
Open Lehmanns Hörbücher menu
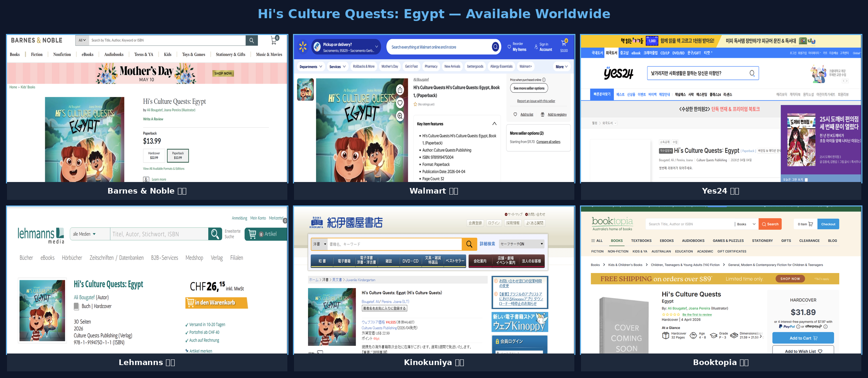coord(72,258)
